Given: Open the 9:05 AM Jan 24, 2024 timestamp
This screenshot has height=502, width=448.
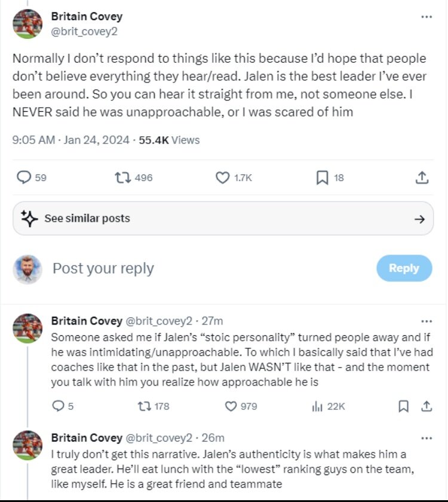Looking at the screenshot, I should [x=70, y=140].
